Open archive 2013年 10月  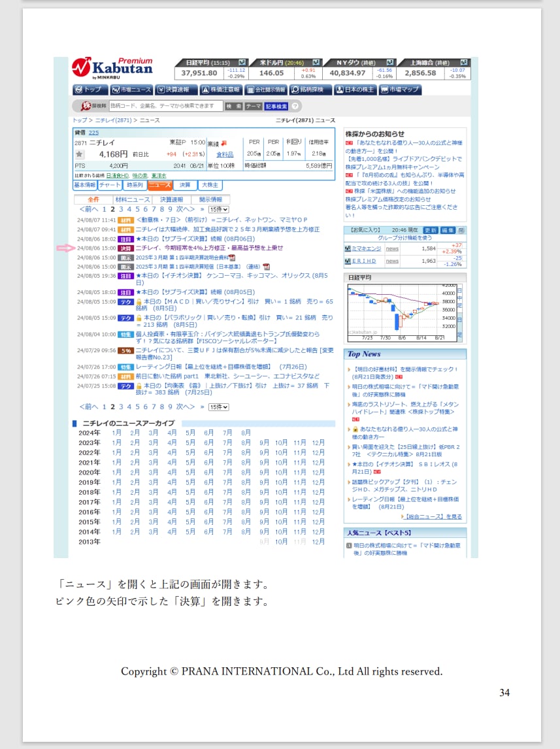tap(281, 542)
